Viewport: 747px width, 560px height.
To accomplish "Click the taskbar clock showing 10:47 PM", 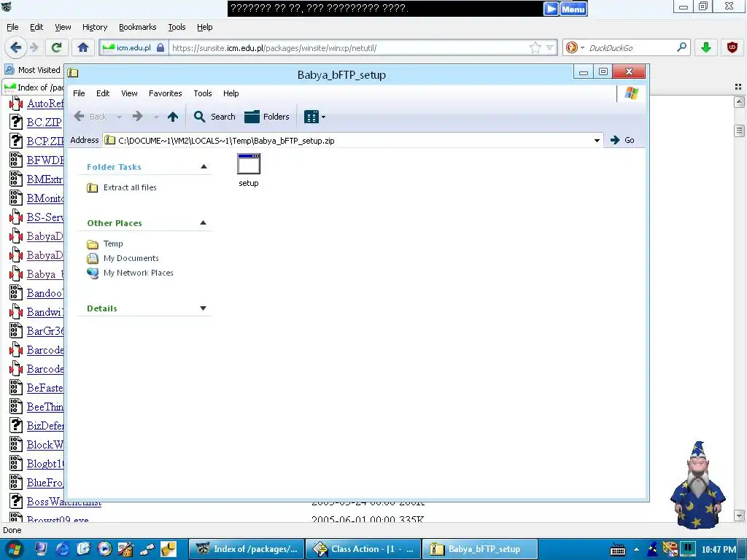I will (719, 550).
